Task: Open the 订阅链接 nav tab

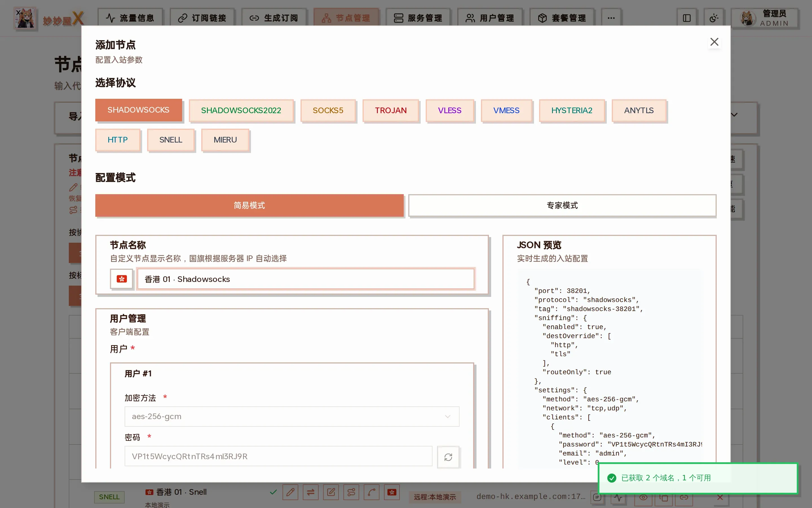Action: coord(202,18)
